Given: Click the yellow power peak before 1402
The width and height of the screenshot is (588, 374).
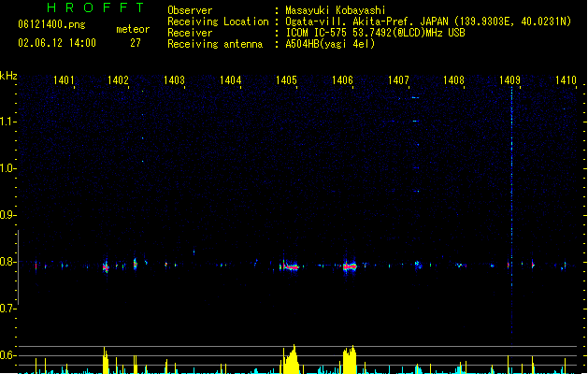Looking at the screenshot, I should pos(106,361).
